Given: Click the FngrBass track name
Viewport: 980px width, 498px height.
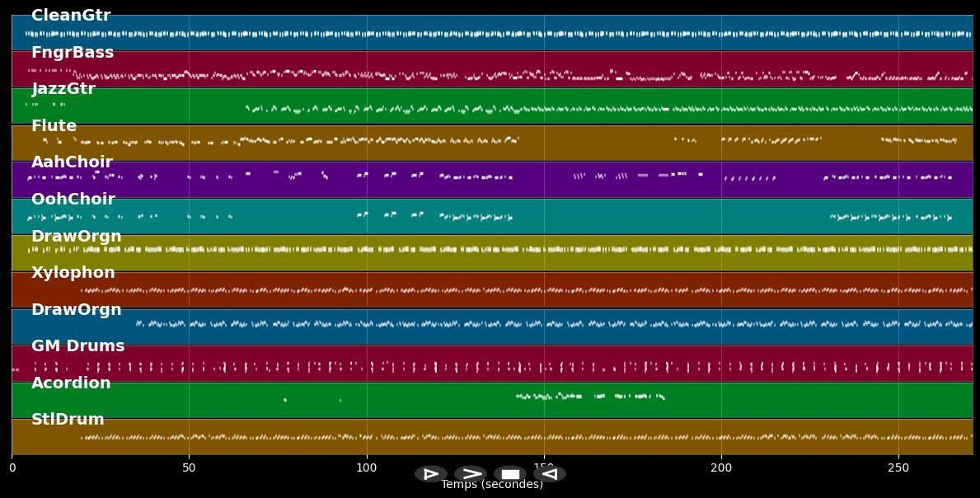Looking at the screenshot, I should [x=73, y=53].
